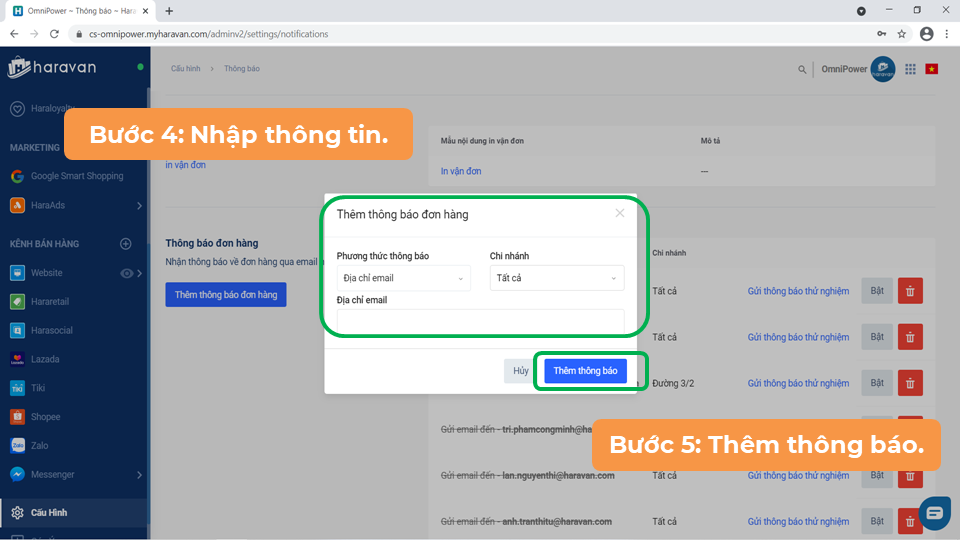Toggle the Website eye preview icon

click(x=126, y=273)
